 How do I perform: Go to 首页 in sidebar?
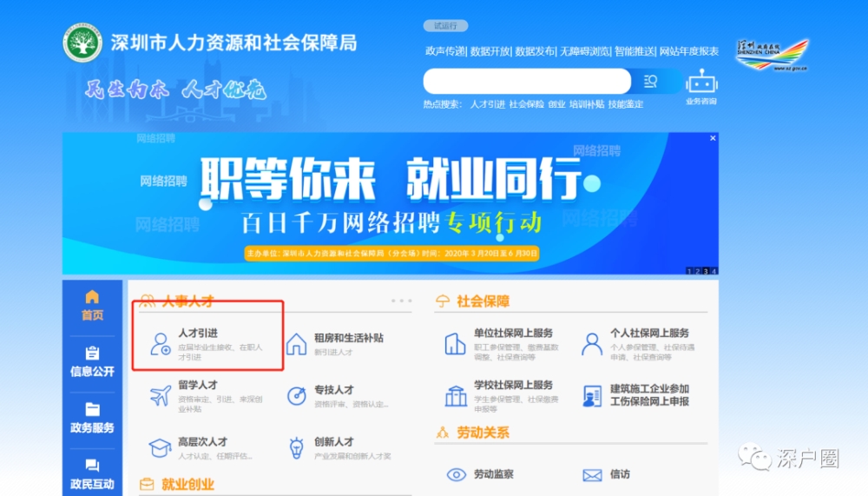point(92,306)
